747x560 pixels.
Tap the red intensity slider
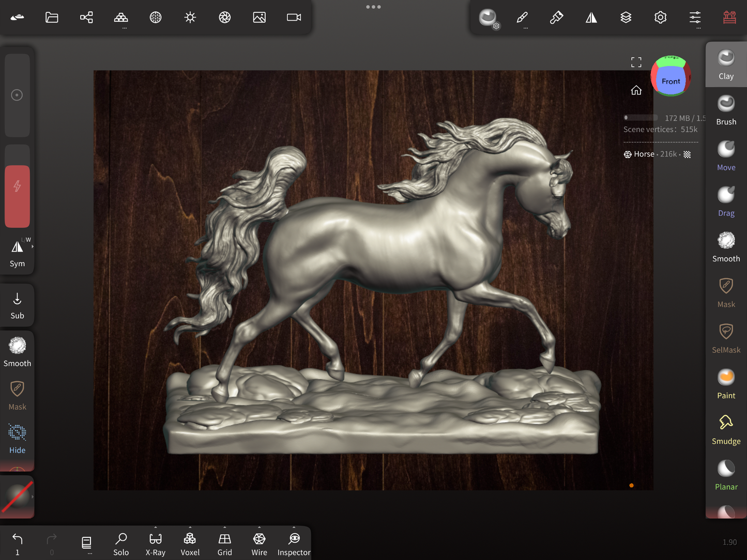click(x=17, y=196)
